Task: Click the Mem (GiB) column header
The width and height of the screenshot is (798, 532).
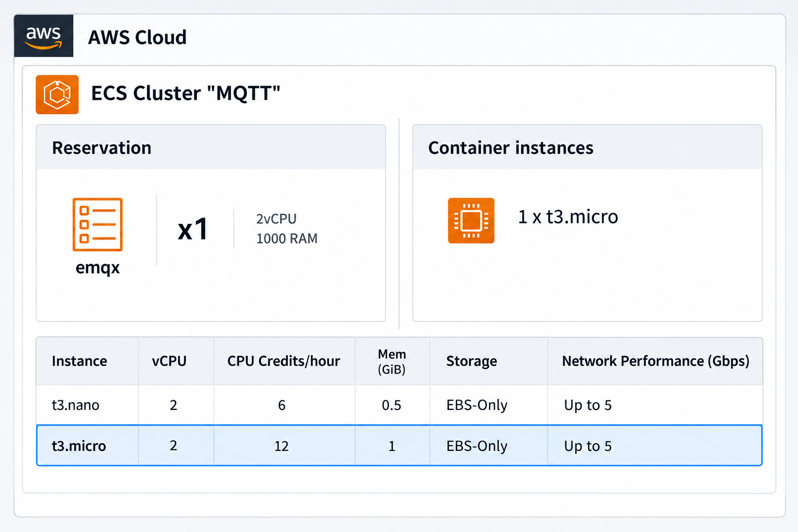Action: [392, 362]
